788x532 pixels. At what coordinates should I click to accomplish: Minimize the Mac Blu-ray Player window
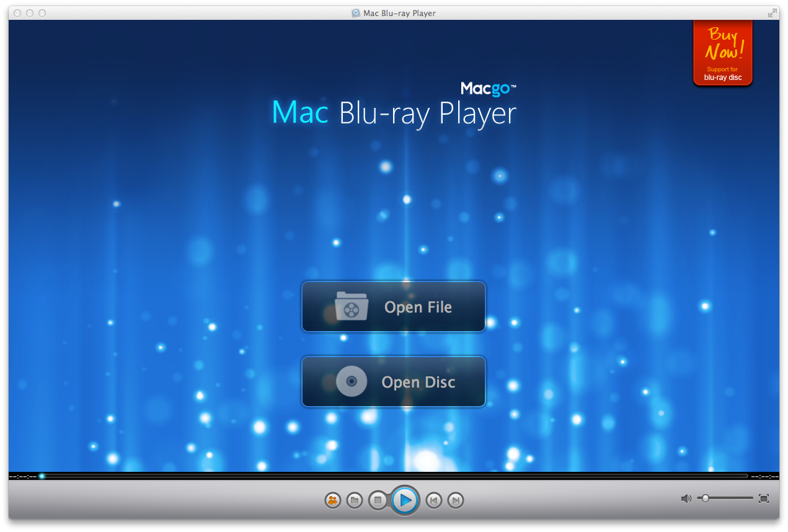pos(30,13)
